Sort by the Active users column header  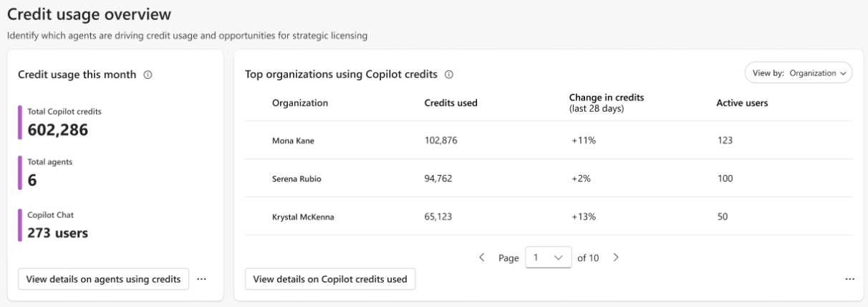[742, 103]
